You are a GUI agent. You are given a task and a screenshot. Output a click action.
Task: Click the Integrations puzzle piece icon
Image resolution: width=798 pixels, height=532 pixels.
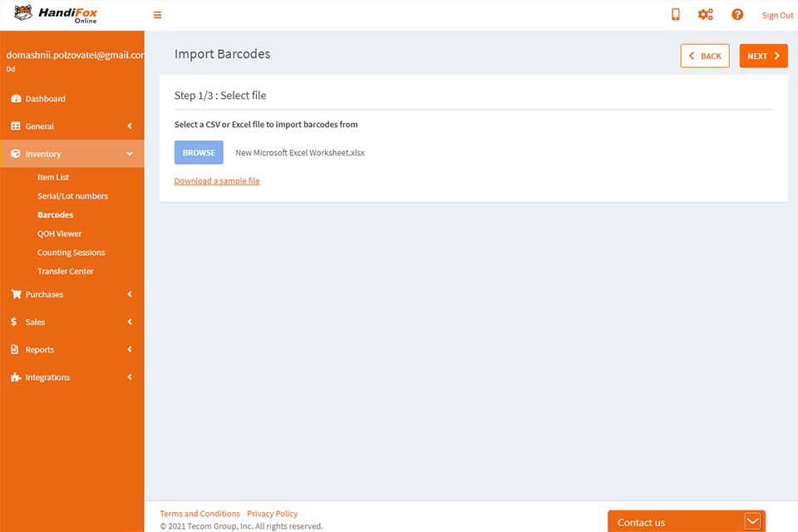click(16, 377)
